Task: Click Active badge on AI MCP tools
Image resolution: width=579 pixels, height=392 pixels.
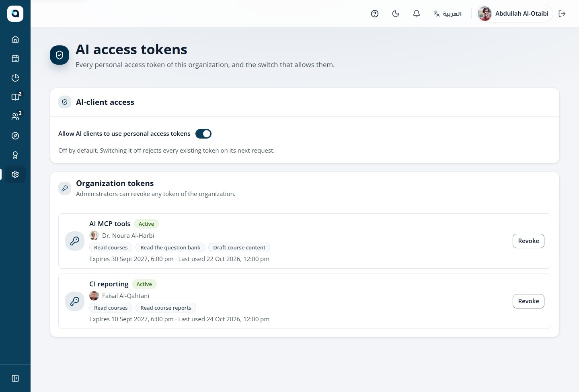Action: (146, 224)
